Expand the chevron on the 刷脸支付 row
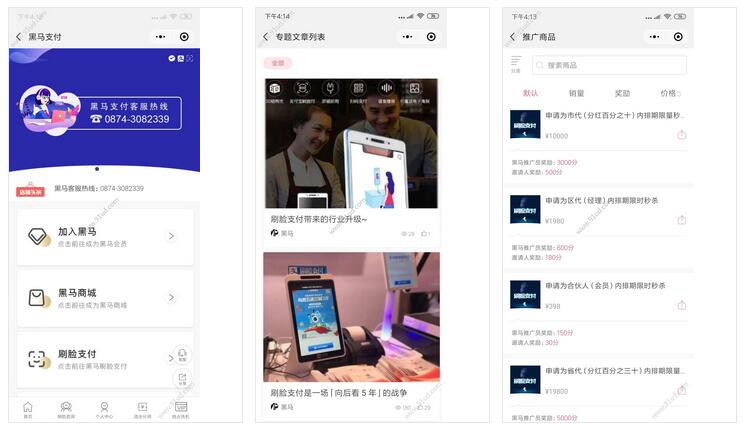The image size is (744, 429). (x=170, y=358)
